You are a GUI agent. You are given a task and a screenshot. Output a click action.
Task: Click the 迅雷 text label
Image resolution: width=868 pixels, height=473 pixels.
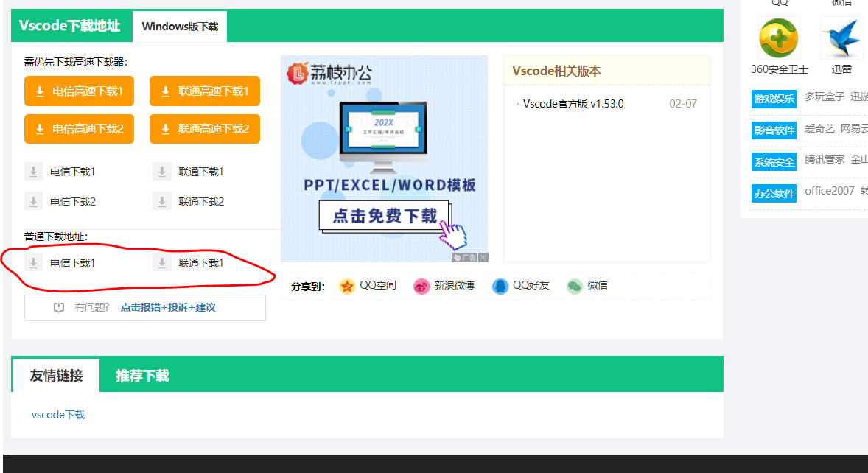pyautogui.click(x=841, y=70)
